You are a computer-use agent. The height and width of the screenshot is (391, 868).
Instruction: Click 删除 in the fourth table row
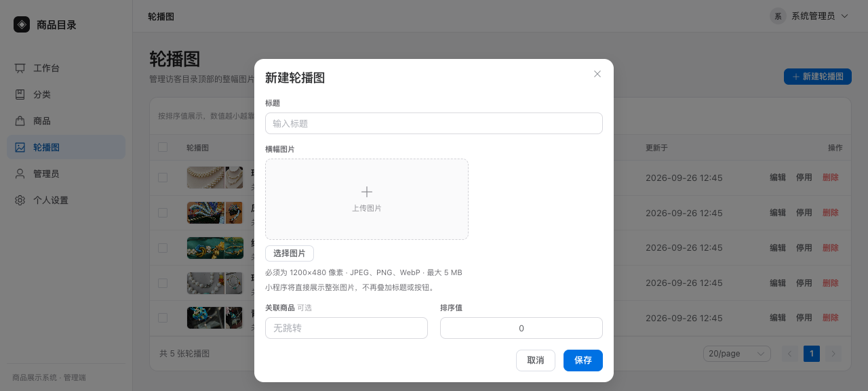click(831, 283)
